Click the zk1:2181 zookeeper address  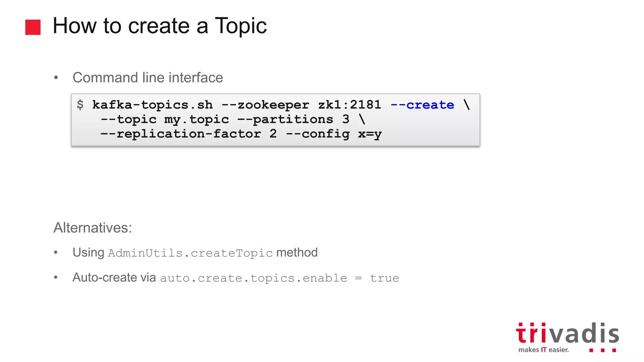tap(350, 105)
